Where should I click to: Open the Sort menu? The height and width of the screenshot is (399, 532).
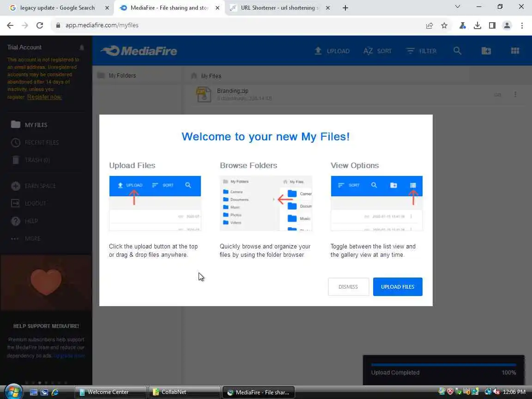coord(377,51)
